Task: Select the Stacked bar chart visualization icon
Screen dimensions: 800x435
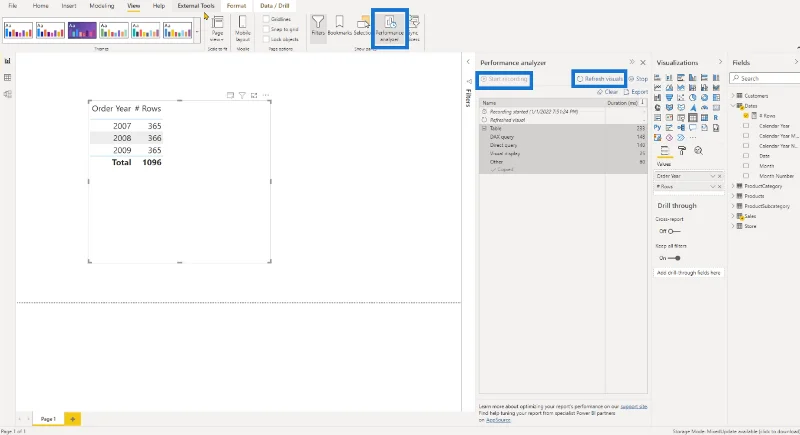Action: pyautogui.click(x=657, y=78)
